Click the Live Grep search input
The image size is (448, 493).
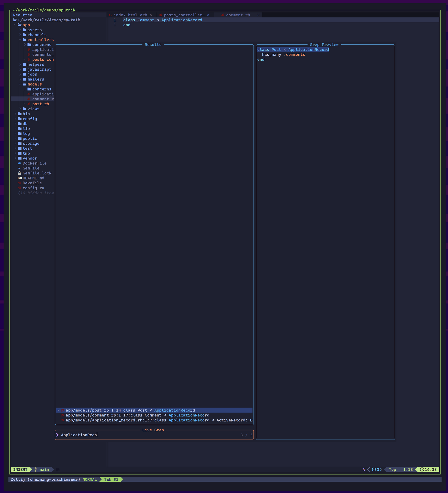click(149, 435)
